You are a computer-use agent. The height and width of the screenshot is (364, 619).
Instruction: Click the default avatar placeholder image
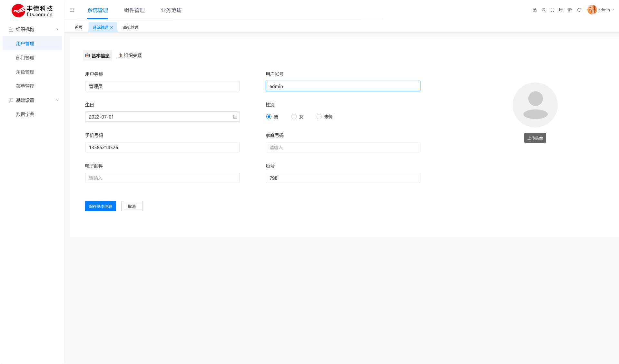pos(535,105)
